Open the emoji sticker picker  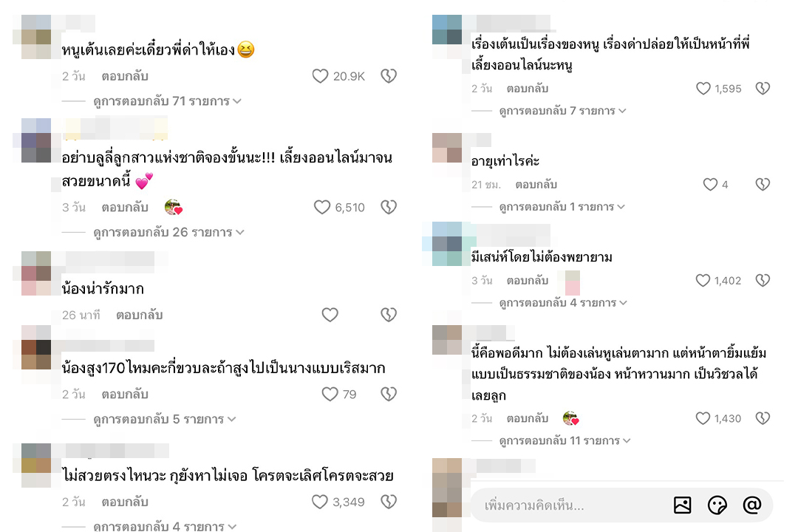[717, 505]
